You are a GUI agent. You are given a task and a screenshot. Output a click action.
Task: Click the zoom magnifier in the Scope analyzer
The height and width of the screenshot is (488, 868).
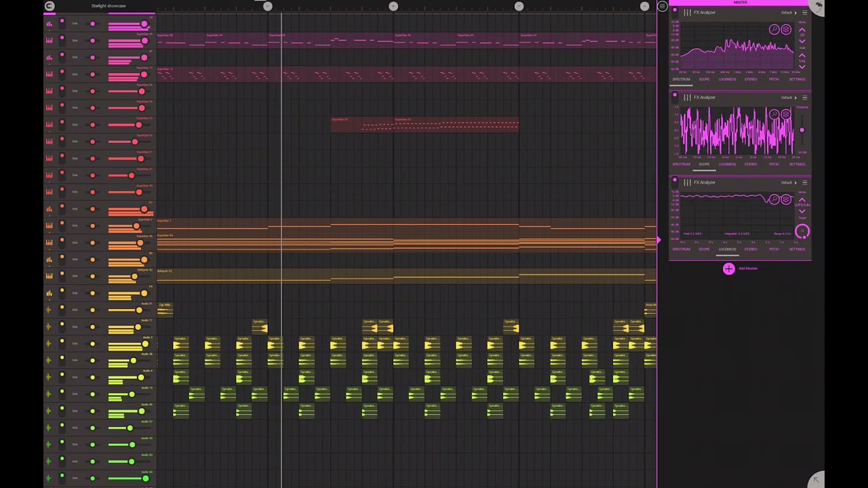(x=774, y=114)
